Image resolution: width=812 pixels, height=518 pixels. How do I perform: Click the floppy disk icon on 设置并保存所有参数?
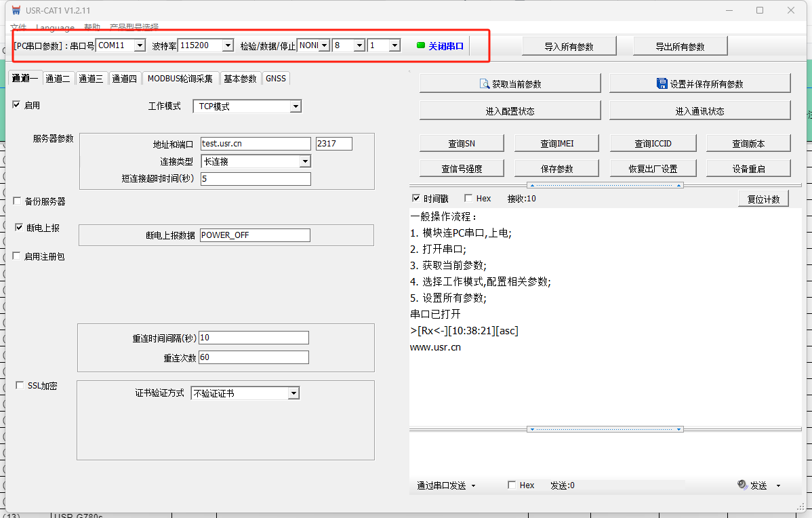(662, 83)
